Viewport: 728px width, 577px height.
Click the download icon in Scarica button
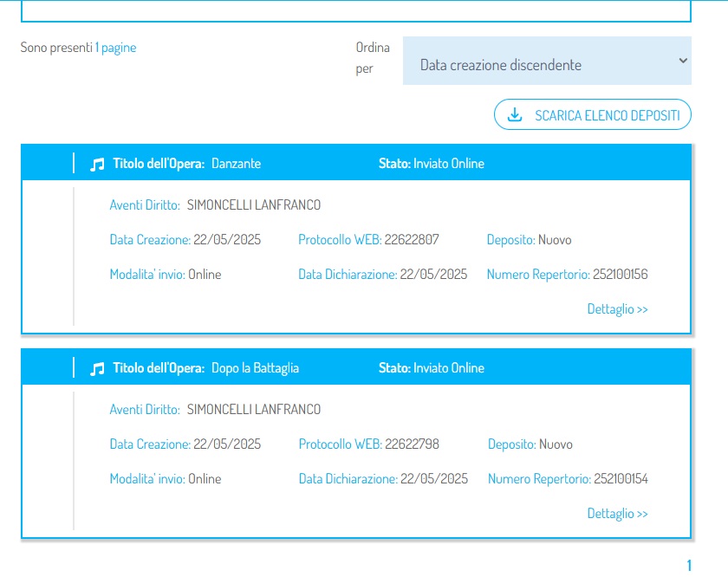[515, 114]
